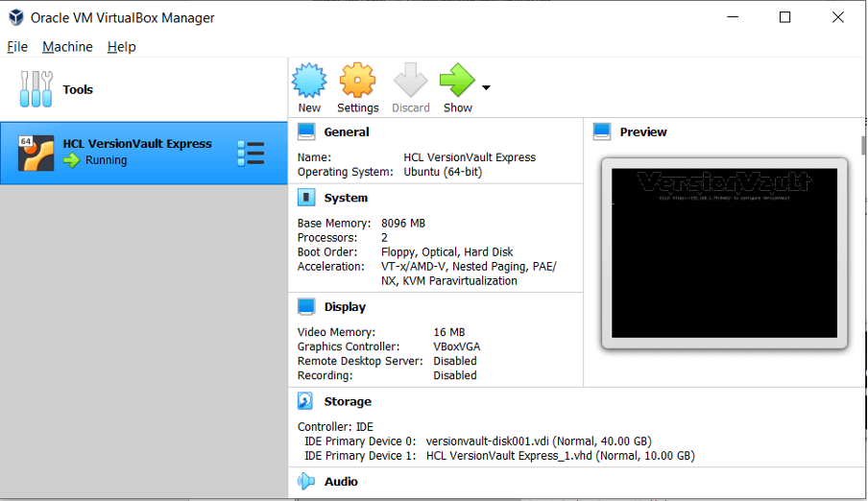
Task: Click the Storage section disk icon
Action: 305,401
